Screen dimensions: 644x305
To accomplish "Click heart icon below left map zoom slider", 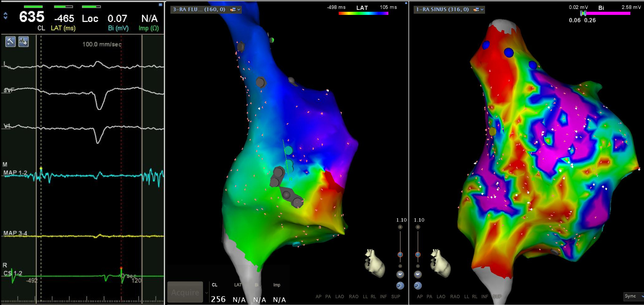I will click(x=400, y=274).
